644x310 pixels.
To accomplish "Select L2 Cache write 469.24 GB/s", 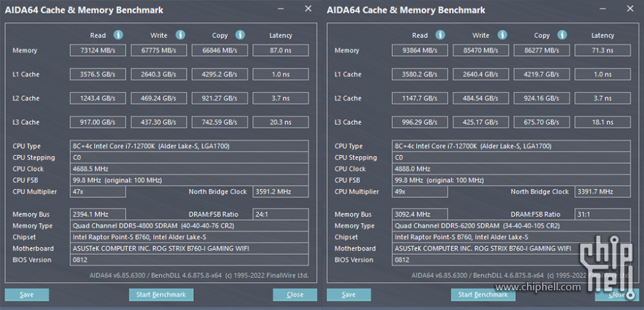I will [x=158, y=98].
